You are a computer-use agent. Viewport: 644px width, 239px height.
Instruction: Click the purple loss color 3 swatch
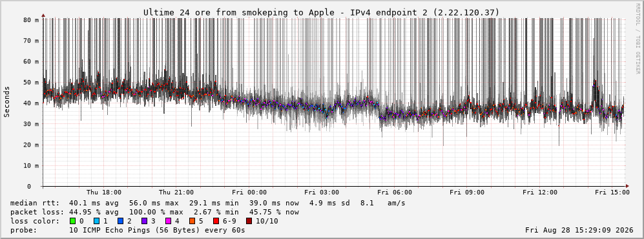(144, 221)
